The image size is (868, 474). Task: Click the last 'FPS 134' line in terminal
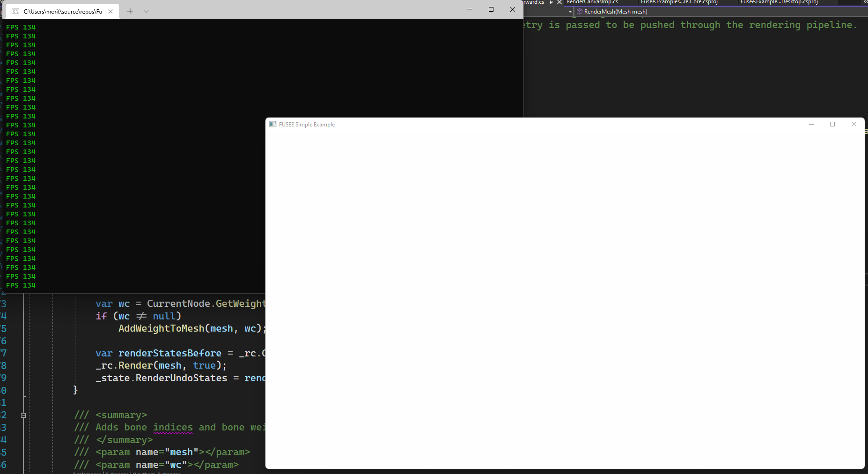(21, 286)
